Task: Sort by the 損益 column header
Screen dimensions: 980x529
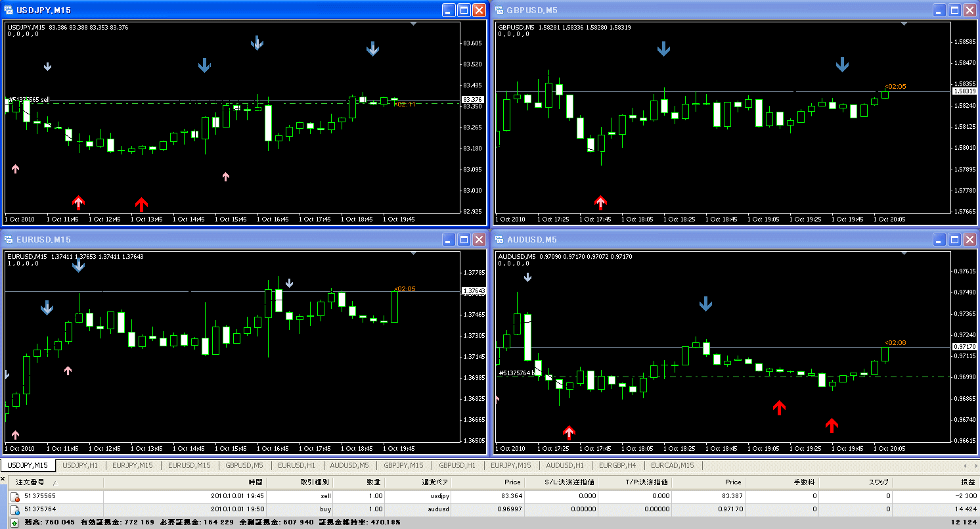Action: [937, 482]
